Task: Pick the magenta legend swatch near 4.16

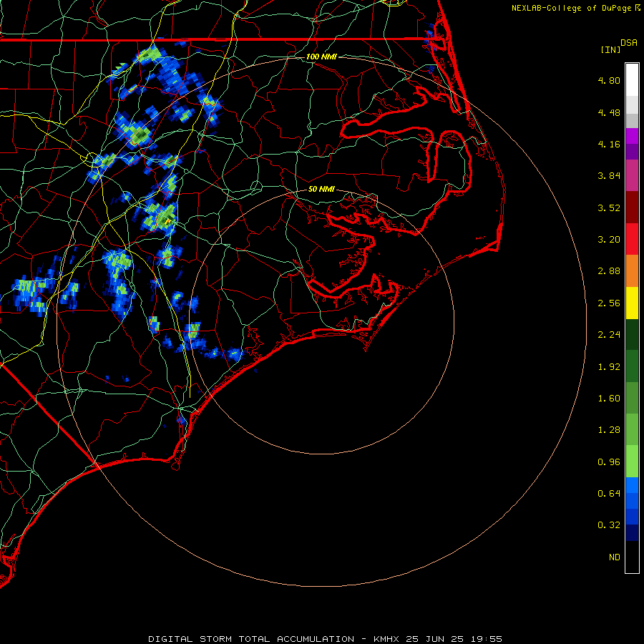Action: (x=632, y=136)
